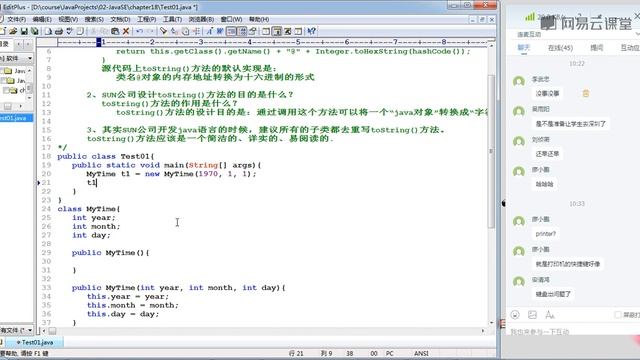Image resolution: width=640 pixels, height=360 pixels.
Task: Tick the 屏蔽 checkbox in chat toolbar
Action: (x=618, y=315)
